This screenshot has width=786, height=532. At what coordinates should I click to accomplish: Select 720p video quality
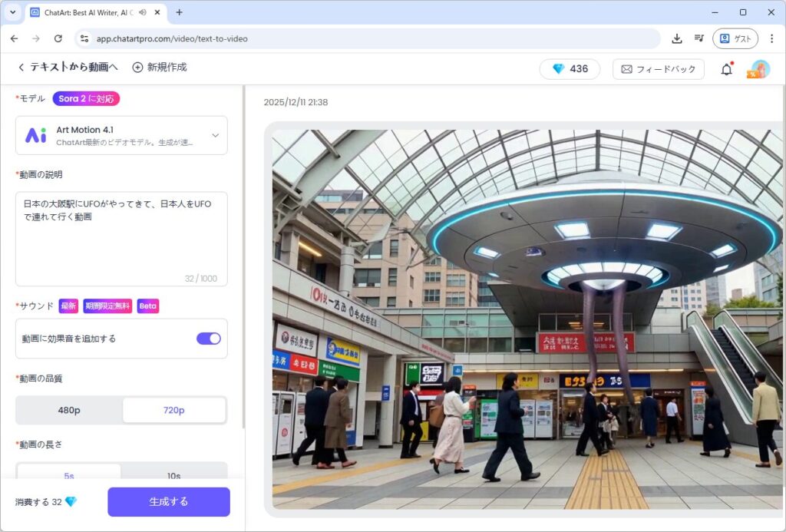(x=174, y=410)
